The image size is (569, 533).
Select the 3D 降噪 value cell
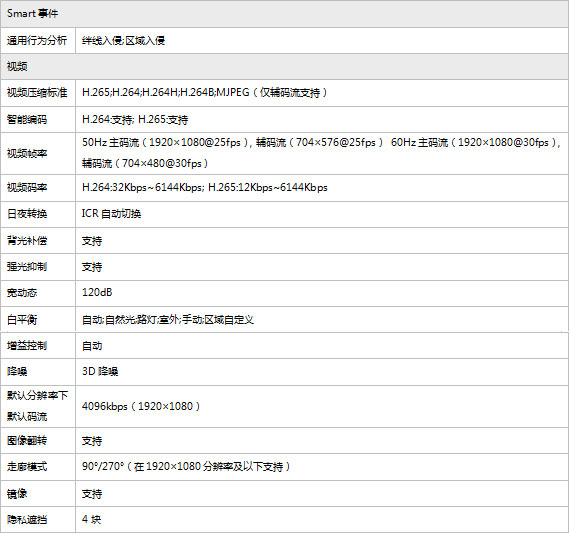pyautogui.click(x=322, y=372)
